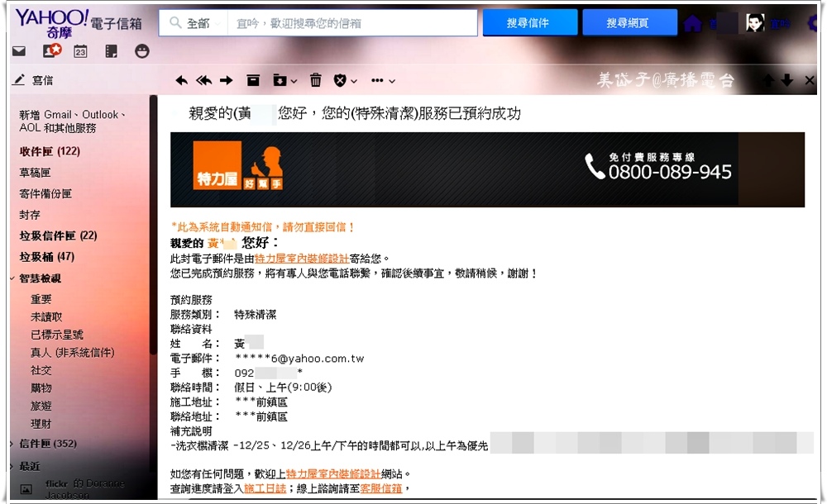Expand the 信件匣 (352) section

12,444
